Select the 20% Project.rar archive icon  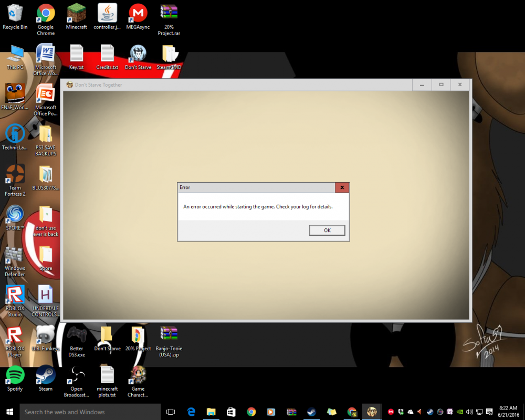[169, 19]
